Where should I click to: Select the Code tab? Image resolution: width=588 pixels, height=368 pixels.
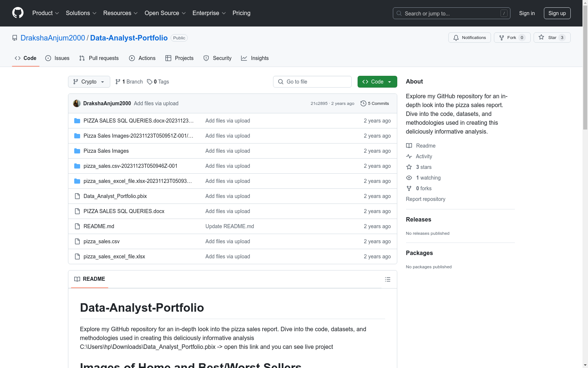26,58
